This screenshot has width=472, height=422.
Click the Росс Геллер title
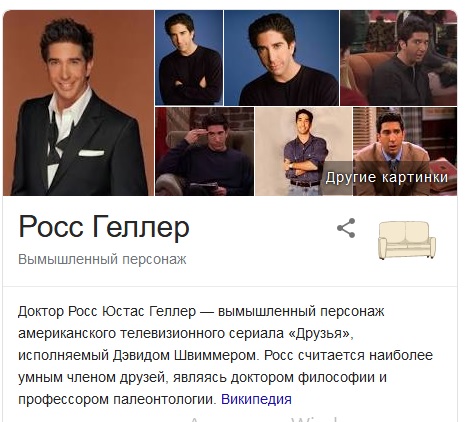104,227
